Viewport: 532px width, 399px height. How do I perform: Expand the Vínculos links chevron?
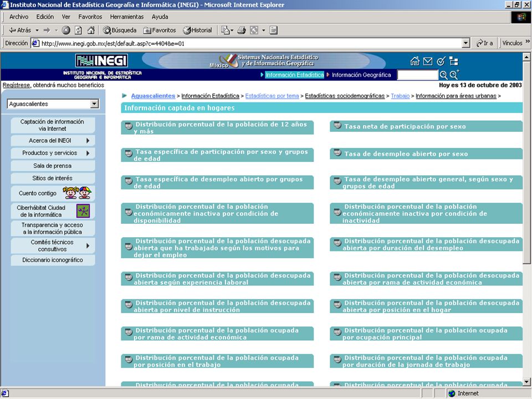tap(527, 42)
